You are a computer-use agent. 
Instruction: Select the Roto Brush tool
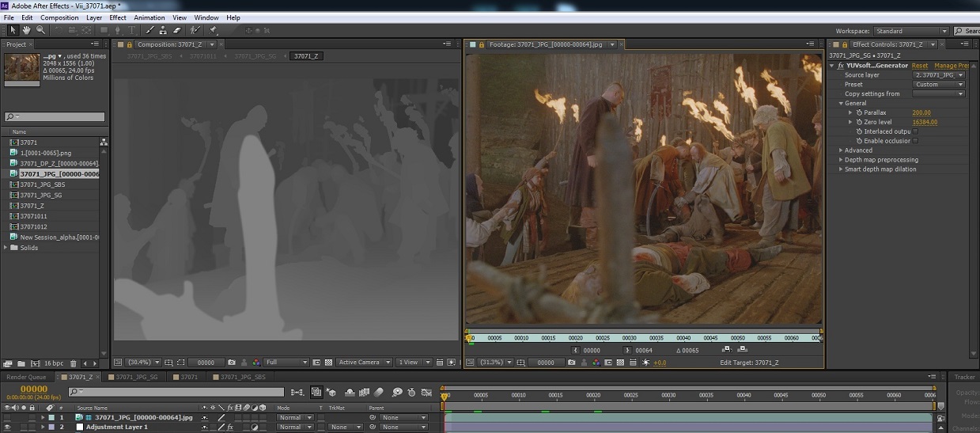(195, 30)
